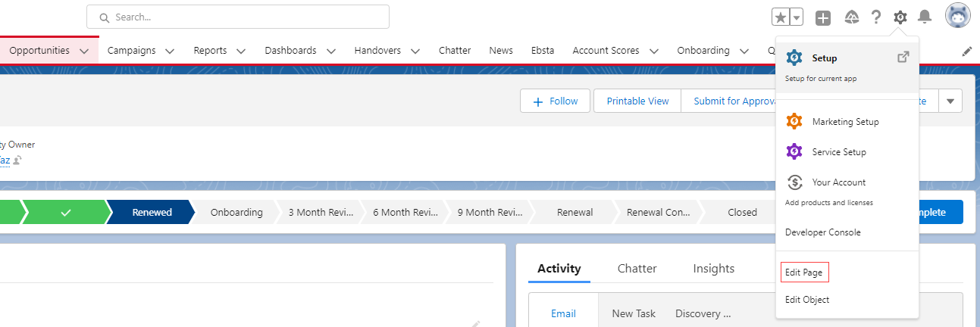980x327 pixels.
Task: Open the notifications bell
Action: click(x=925, y=17)
